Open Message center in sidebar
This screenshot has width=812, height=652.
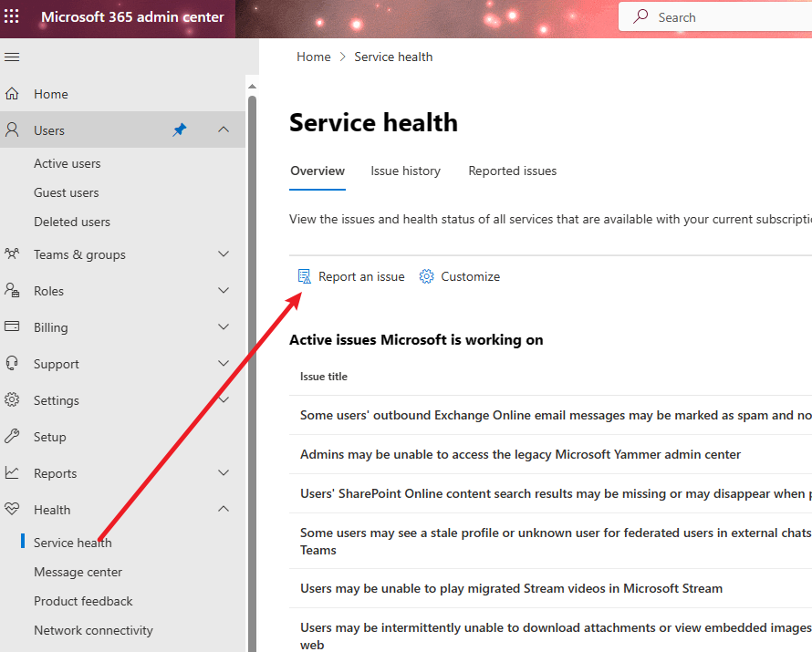[78, 572]
